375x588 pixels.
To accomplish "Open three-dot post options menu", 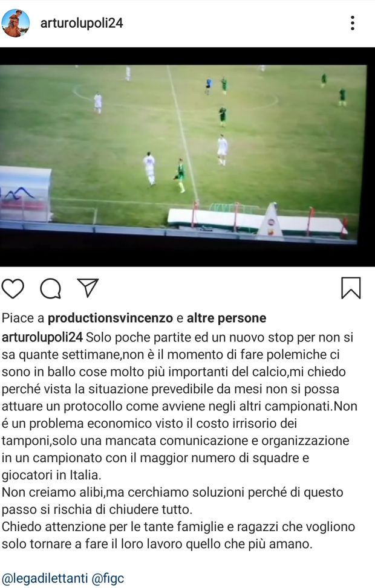I will coord(353,23).
